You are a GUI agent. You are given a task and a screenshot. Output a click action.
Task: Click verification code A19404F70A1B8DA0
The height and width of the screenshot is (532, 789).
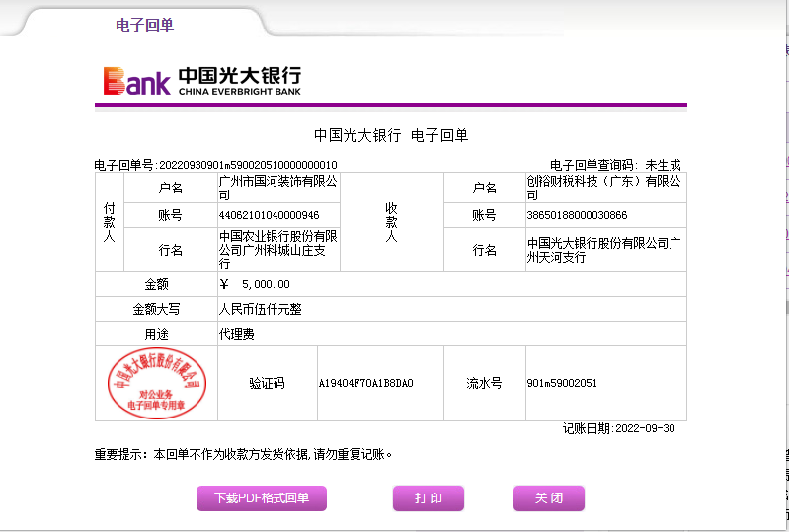click(x=365, y=383)
